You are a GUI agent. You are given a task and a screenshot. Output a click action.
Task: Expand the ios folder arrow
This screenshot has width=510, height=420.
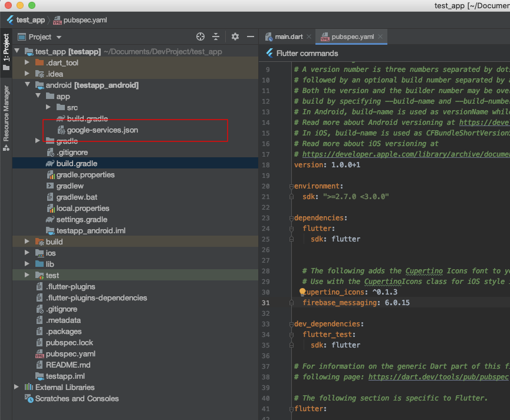pyautogui.click(x=27, y=253)
